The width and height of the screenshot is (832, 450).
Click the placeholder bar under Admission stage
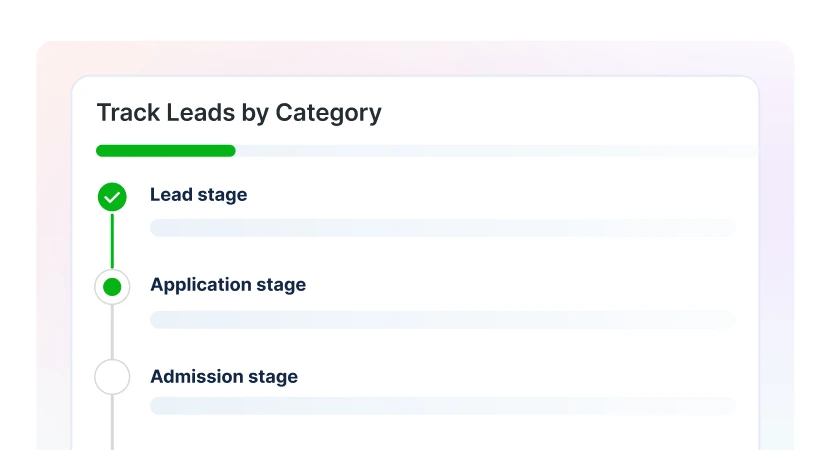[442, 406]
